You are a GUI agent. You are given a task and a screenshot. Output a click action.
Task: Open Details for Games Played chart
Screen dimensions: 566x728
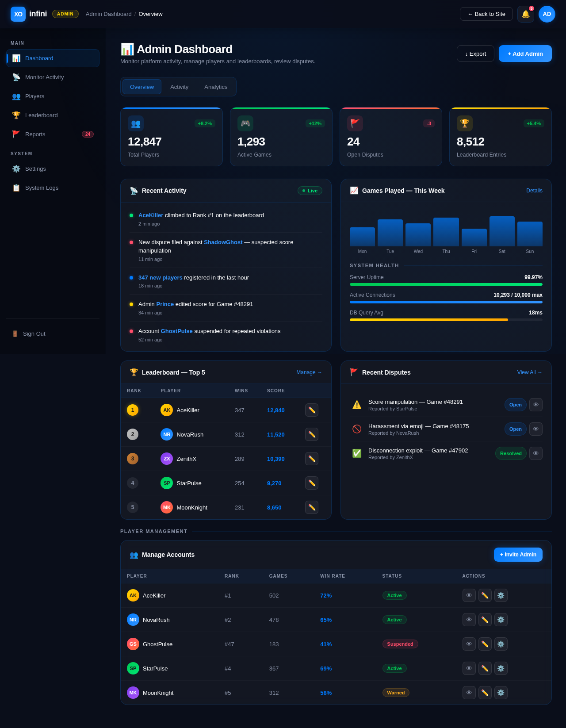(x=534, y=191)
